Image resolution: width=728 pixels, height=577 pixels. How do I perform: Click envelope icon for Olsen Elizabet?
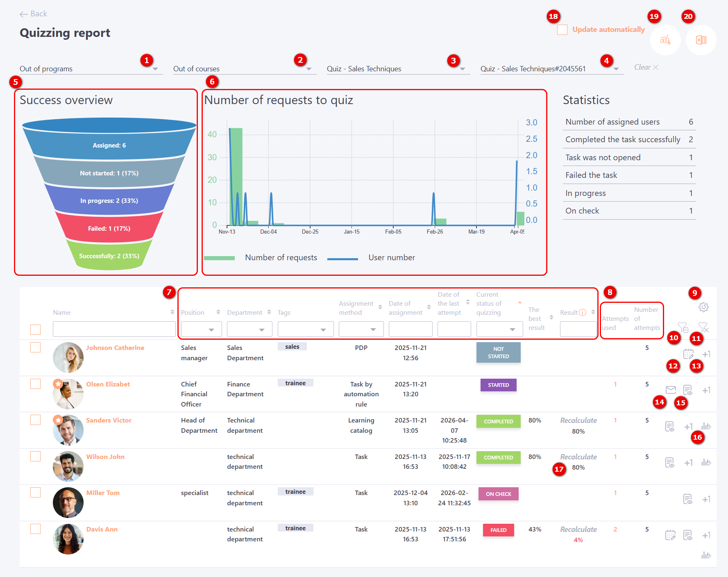[671, 390]
